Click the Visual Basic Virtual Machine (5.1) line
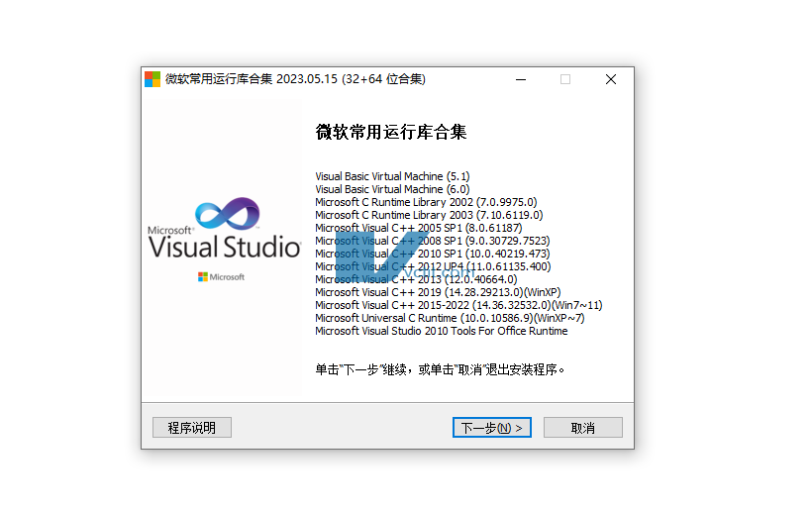Screen dimensions: 812x513 [x=392, y=176]
